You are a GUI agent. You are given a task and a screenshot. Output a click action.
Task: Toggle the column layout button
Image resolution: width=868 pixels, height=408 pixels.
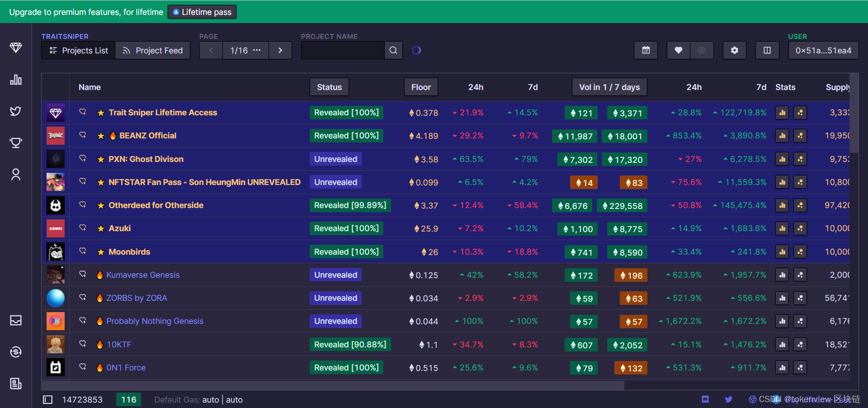767,50
